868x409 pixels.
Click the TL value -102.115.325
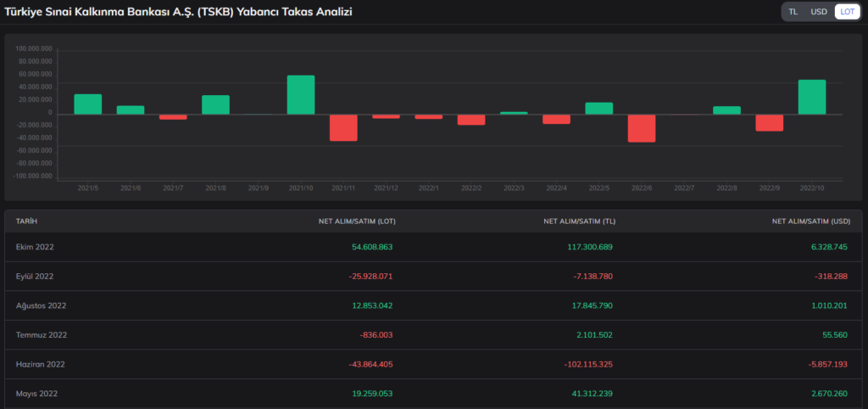click(x=589, y=364)
